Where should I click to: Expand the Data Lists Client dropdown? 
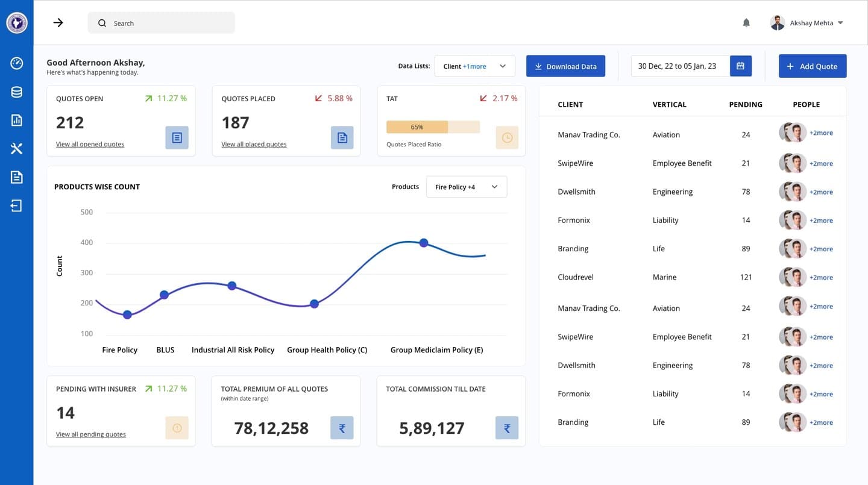click(475, 66)
